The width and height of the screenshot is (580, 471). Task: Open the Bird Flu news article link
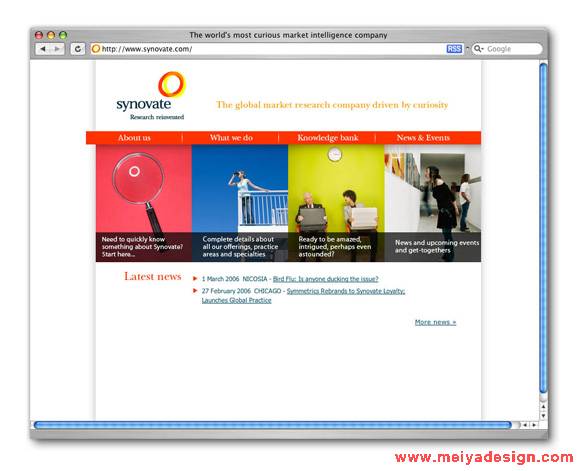point(326,279)
